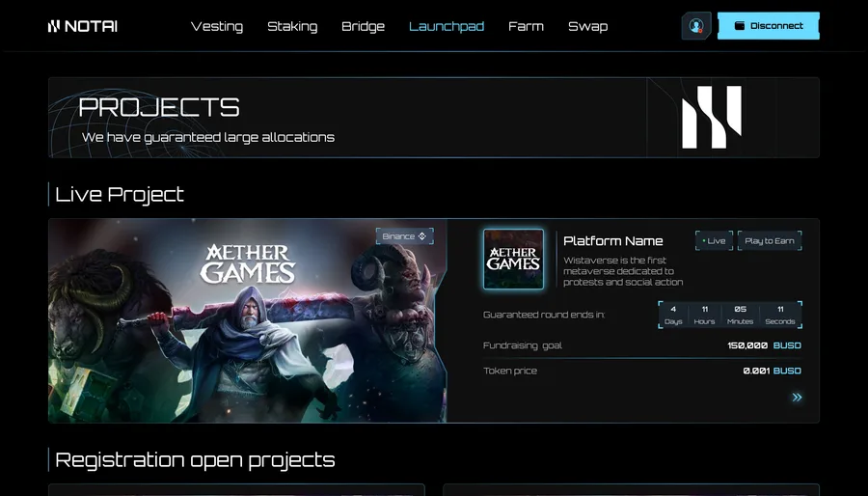This screenshot has height=496, width=868.
Task: Open the user profile avatar icon
Action: (x=696, y=25)
